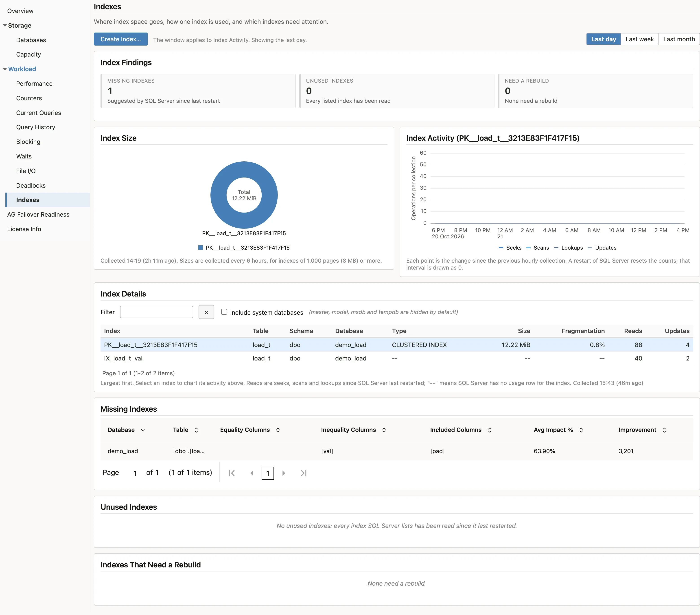Sort by Inequality Columns sort arrows
This screenshot has height=615, width=700.
coord(384,430)
